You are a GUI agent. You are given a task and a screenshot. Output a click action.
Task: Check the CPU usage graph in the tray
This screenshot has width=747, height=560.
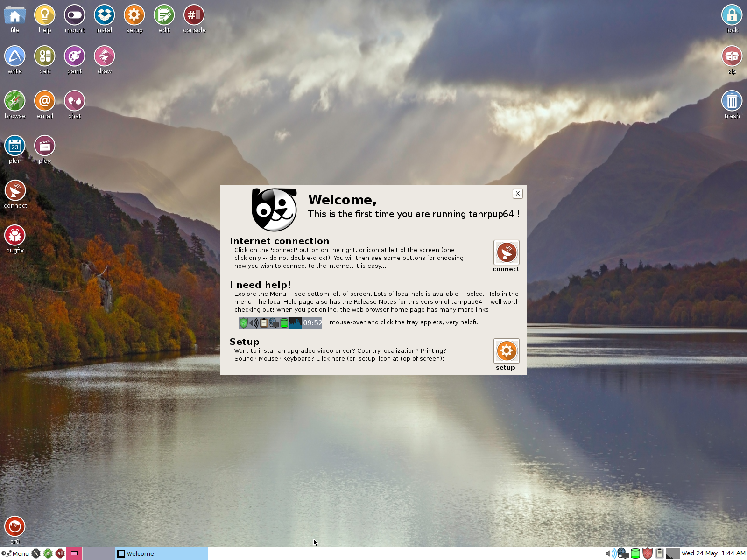tap(672, 553)
